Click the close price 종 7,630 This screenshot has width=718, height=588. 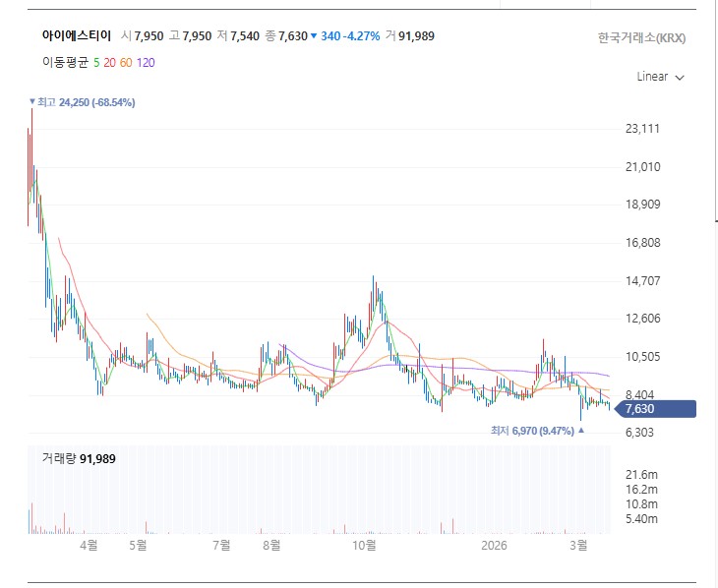pos(286,36)
